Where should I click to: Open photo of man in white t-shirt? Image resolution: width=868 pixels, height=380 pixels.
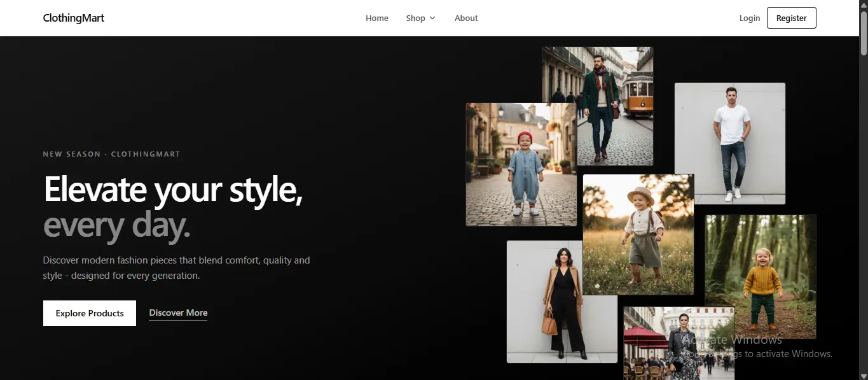[x=730, y=143]
